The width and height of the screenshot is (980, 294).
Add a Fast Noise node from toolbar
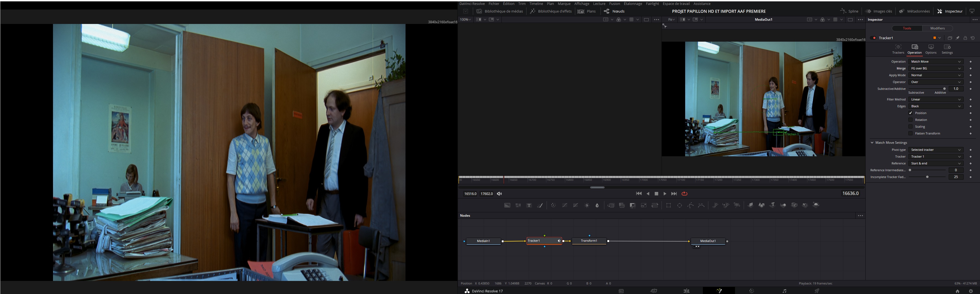tap(518, 205)
